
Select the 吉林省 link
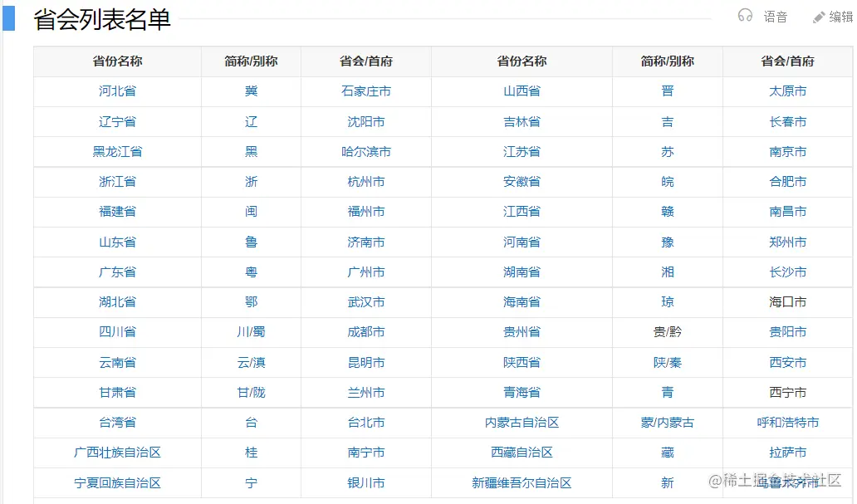[522, 122]
